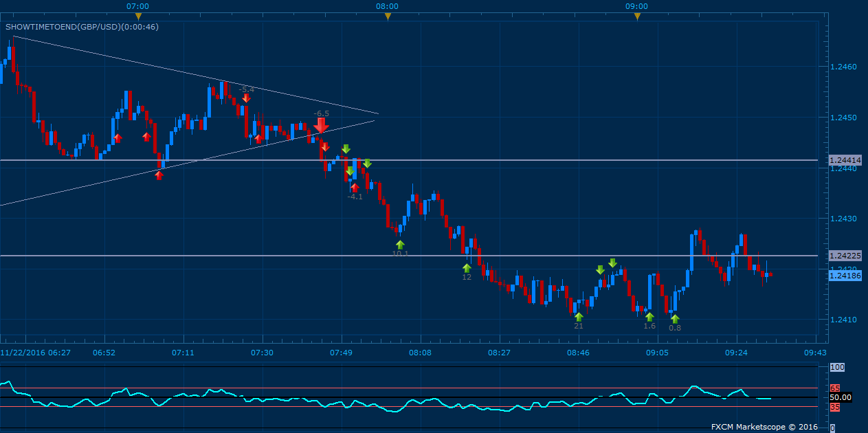This screenshot has width=868, height=433.
Task: Click the current price label 1.24186
Action: click(845, 276)
